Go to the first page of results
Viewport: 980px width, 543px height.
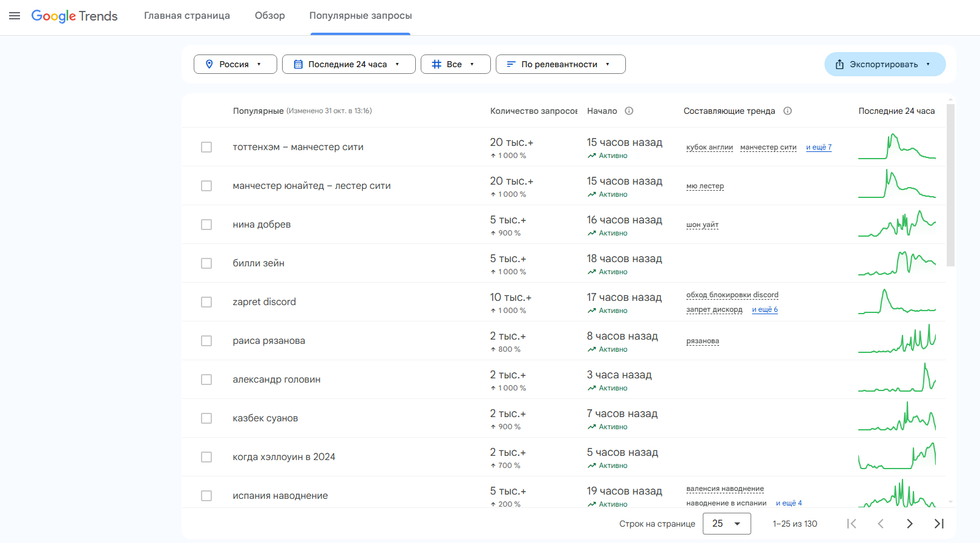point(852,524)
